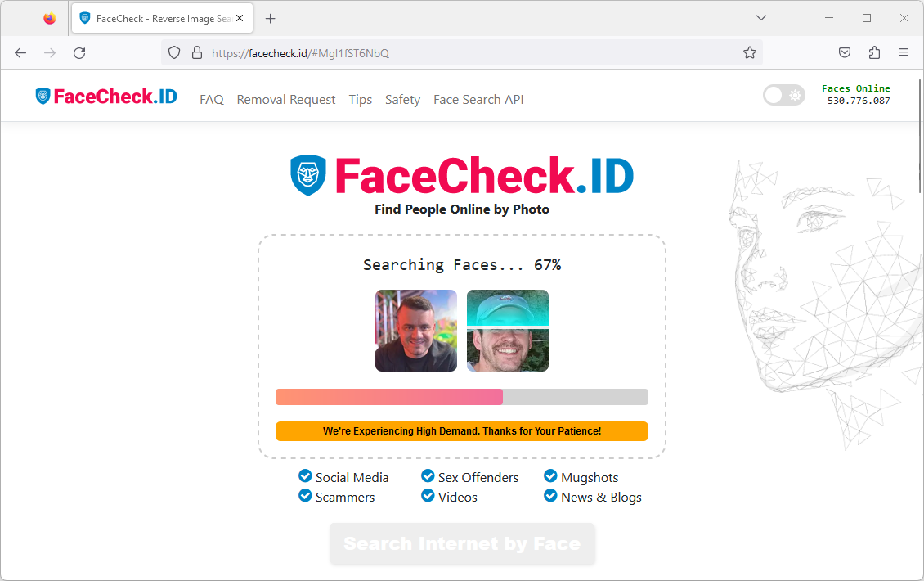The width and height of the screenshot is (924, 581).
Task: Click the page vertical scrollbar
Action: click(920, 136)
